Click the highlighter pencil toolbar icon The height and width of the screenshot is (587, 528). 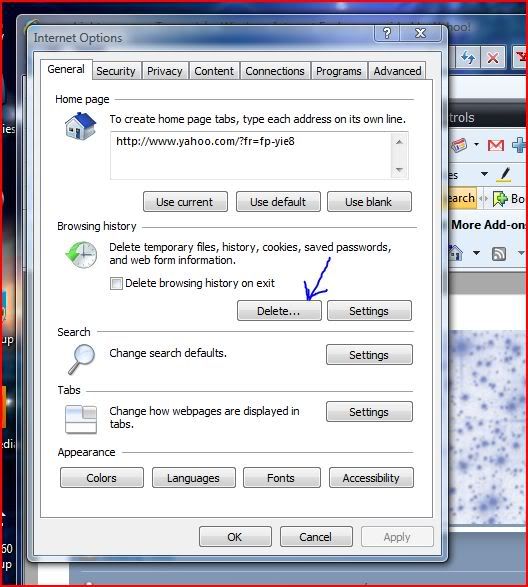pyautogui.click(x=505, y=174)
